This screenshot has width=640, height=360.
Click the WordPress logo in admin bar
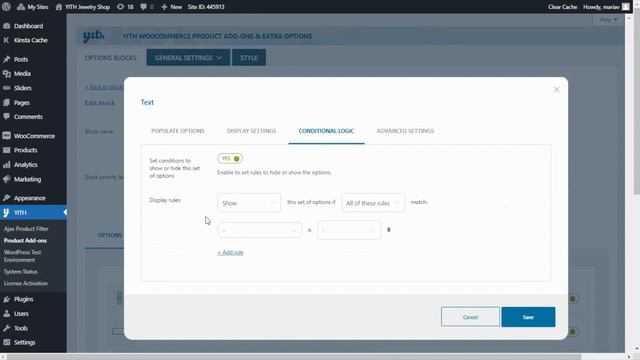point(6,7)
